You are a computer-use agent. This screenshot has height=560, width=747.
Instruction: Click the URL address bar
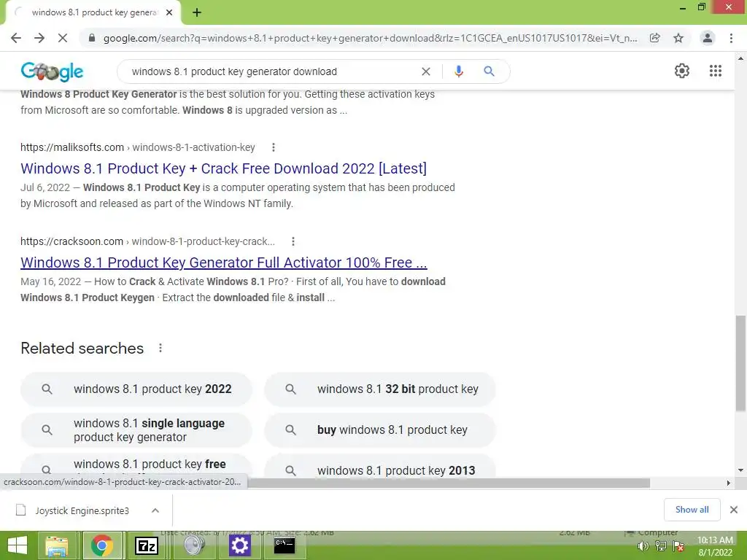click(x=370, y=38)
